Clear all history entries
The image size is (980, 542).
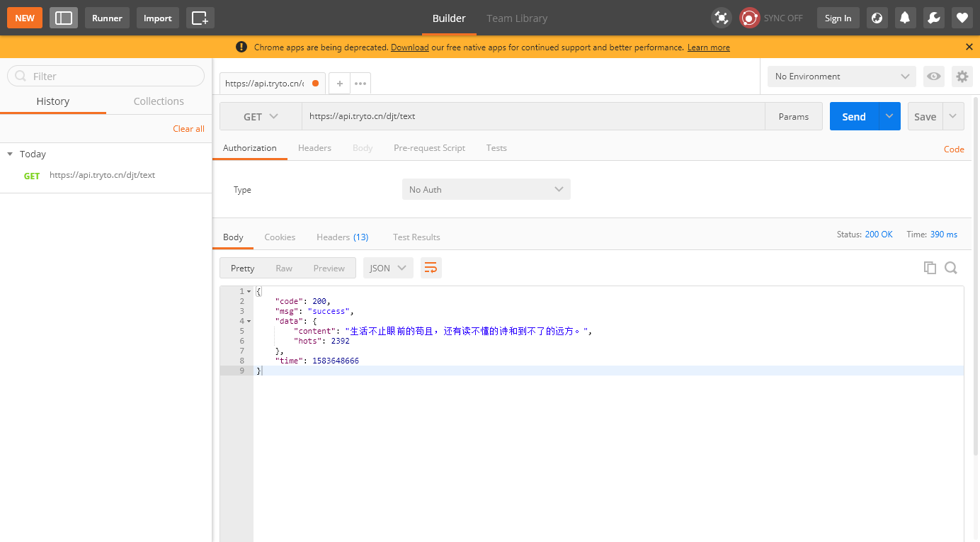[188, 129]
